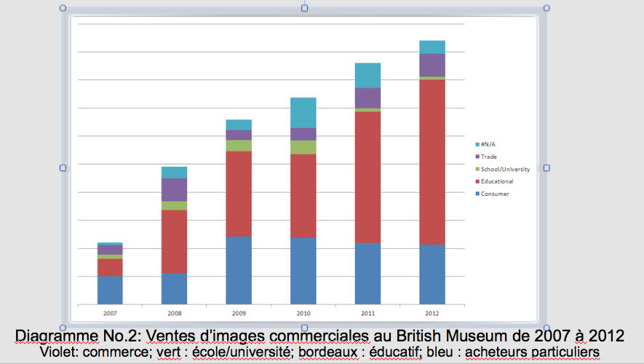Click the middle-left resize handle of the chart
The image size is (644, 364).
(x=63, y=168)
